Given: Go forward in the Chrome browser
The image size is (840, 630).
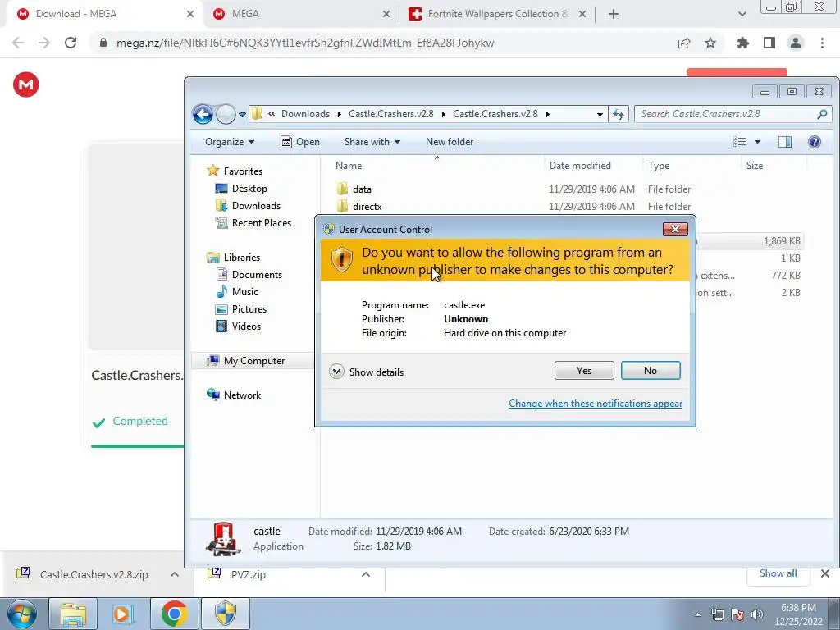Looking at the screenshot, I should [x=44, y=43].
